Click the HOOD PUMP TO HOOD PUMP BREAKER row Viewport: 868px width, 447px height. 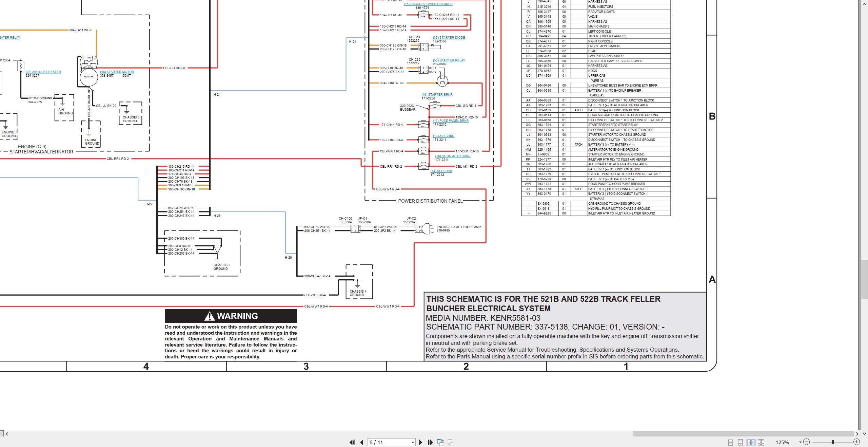pos(596,184)
